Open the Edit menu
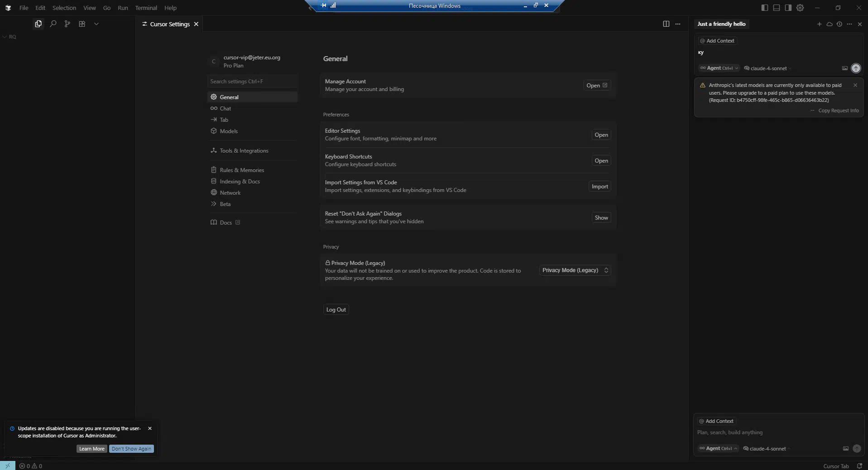 click(40, 8)
